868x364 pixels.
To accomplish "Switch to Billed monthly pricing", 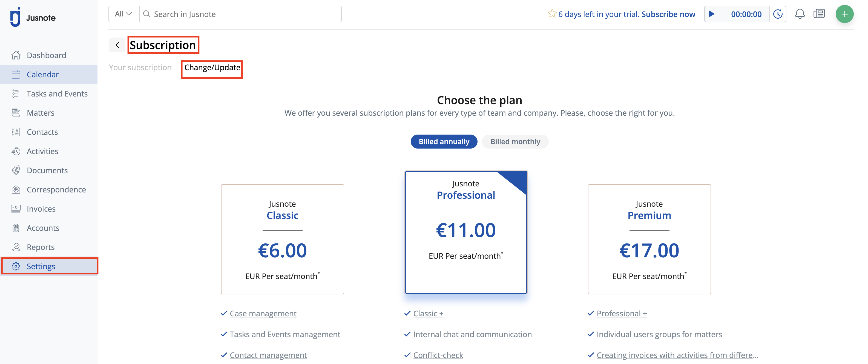I will (x=515, y=141).
